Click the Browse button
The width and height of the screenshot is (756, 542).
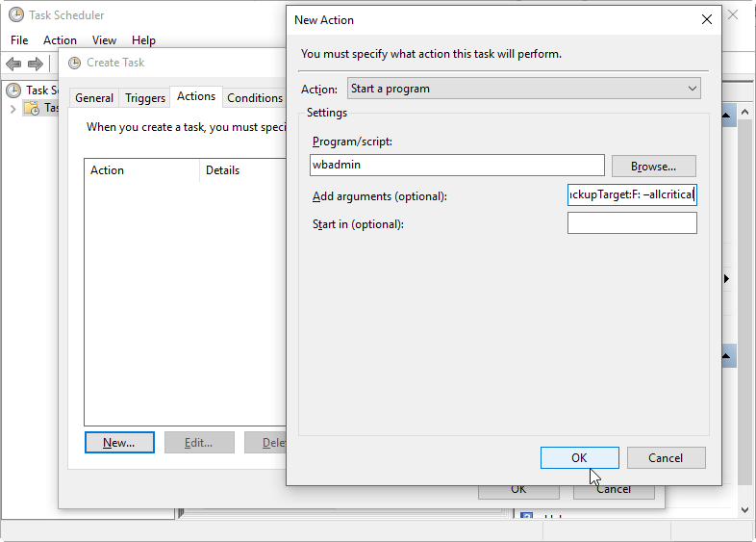coord(654,166)
